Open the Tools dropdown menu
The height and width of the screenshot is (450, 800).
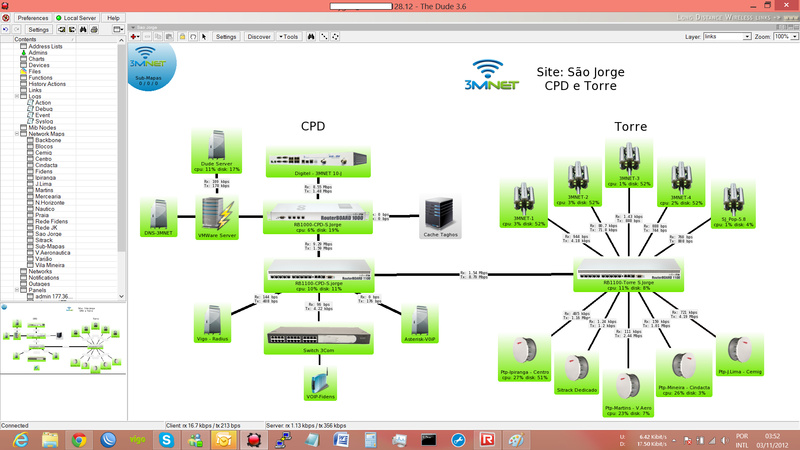pos(289,37)
